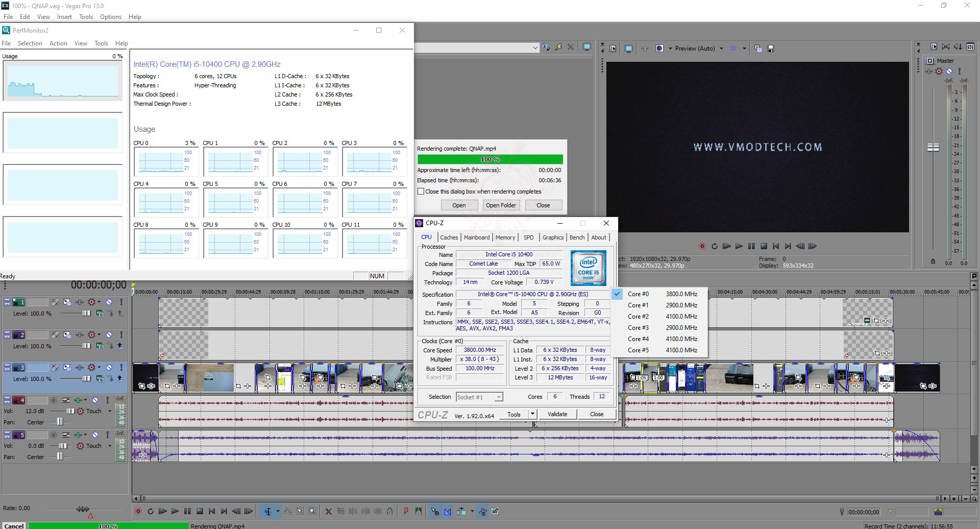Open the Vegas Pro Options menu

pos(111,17)
